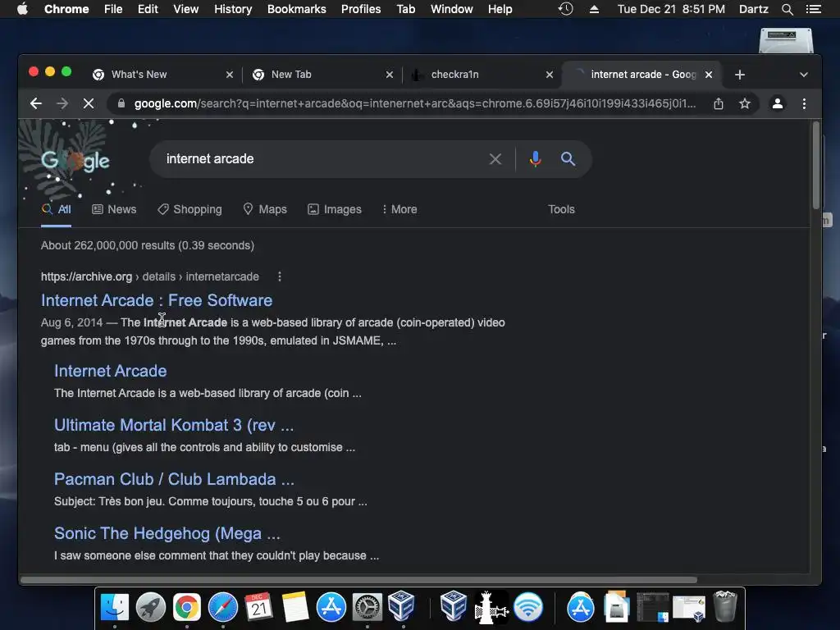840x630 pixels.
Task: Open Ultimate Mortal Kombat 3 link
Action: [174, 425]
